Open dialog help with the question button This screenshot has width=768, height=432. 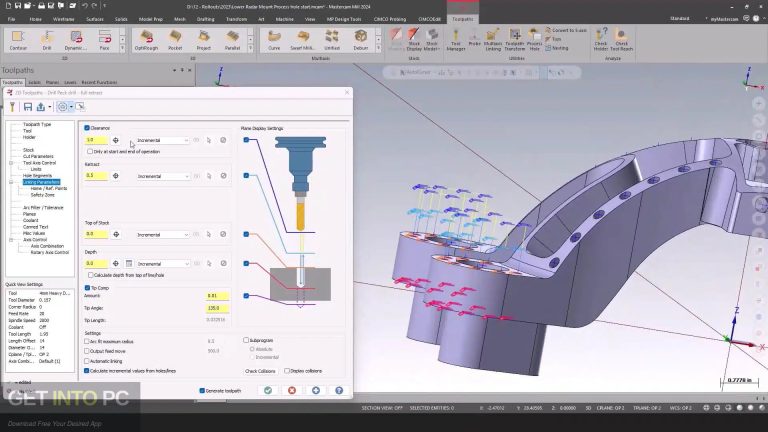pos(339,390)
